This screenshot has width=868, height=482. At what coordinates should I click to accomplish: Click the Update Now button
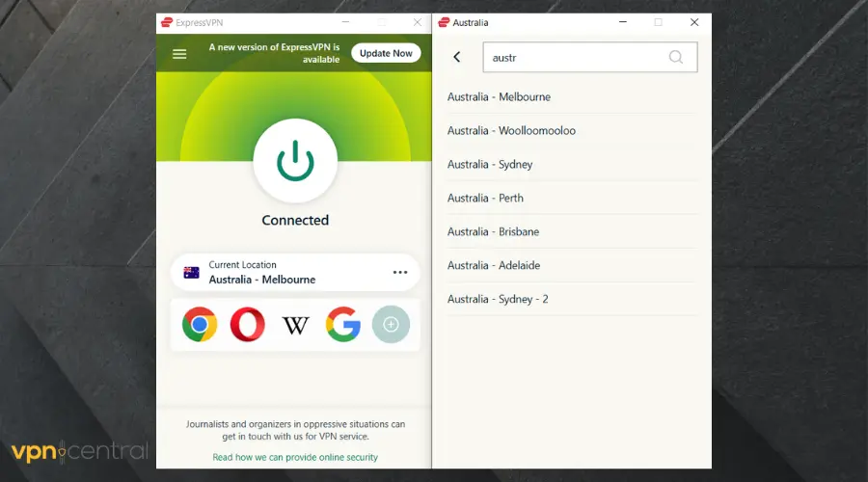click(386, 53)
